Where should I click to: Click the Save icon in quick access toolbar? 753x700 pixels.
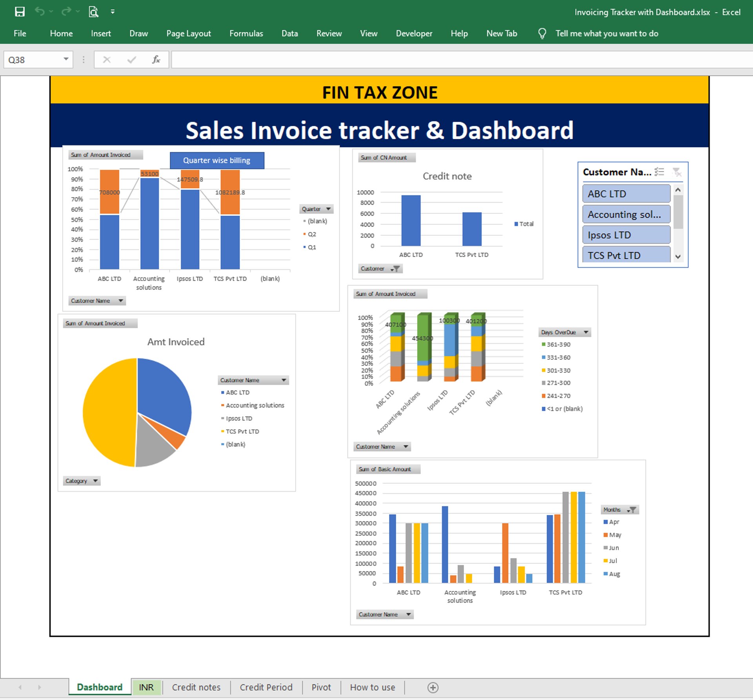point(20,12)
